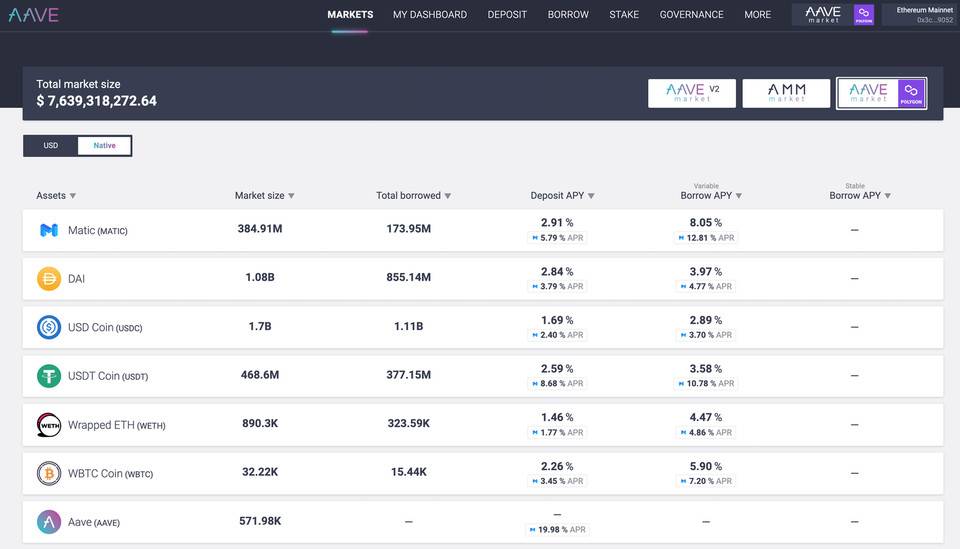The height and width of the screenshot is (549, 960).
Task: Sort by Deposit APY arrow
Action: pos(591,196)
